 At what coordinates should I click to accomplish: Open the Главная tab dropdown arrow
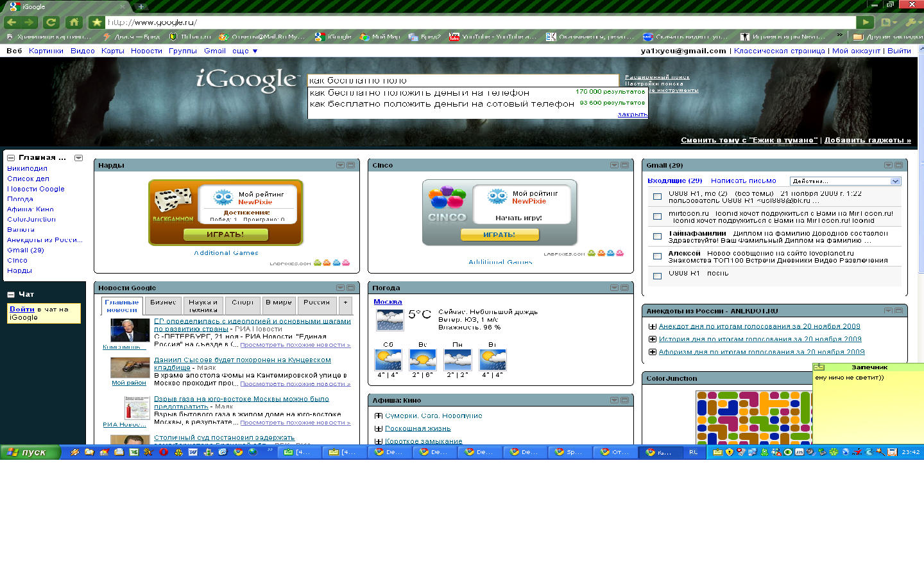click(78, 158)
